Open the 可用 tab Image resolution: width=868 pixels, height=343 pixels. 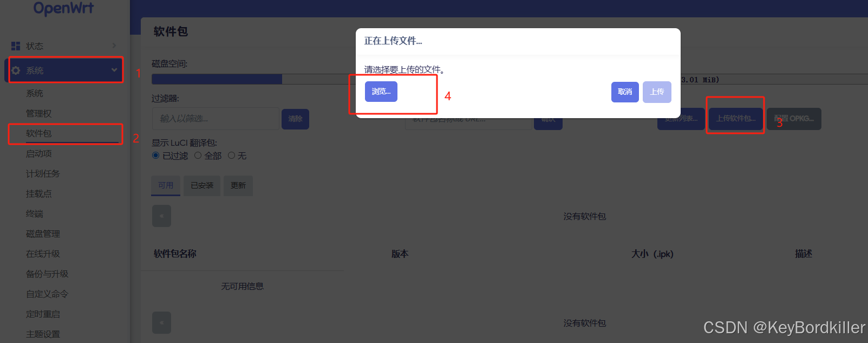tap(166, 185)
